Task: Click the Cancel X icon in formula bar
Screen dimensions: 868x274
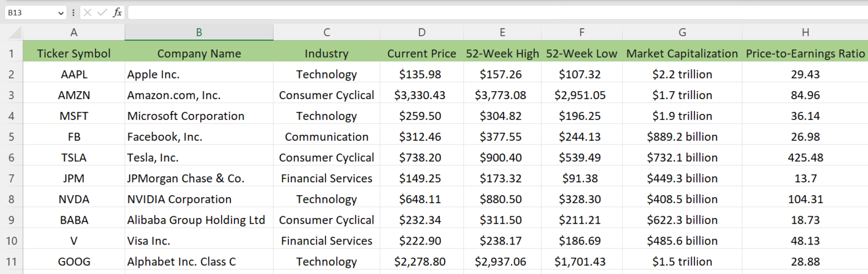Action: (x=88, y=12)
